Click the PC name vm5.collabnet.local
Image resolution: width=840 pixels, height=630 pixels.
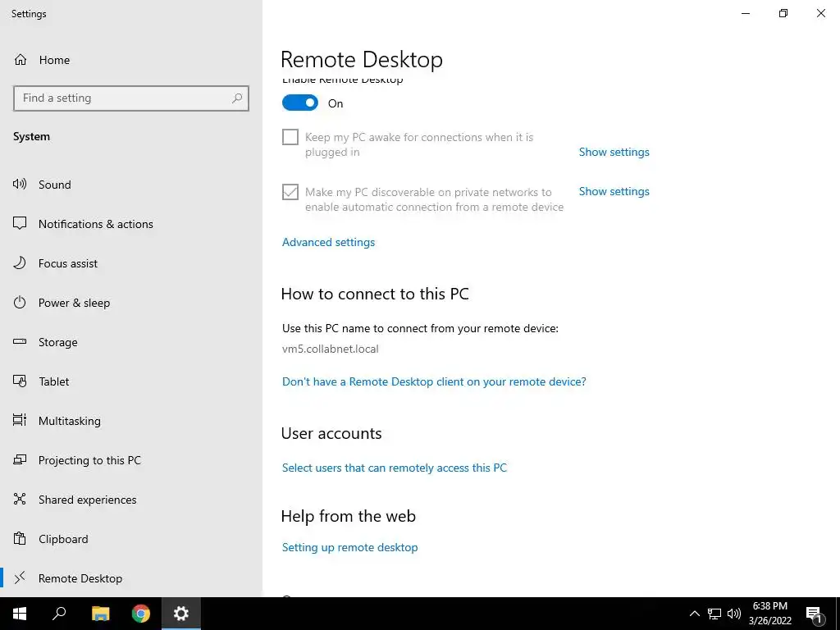tap(330, 349)
